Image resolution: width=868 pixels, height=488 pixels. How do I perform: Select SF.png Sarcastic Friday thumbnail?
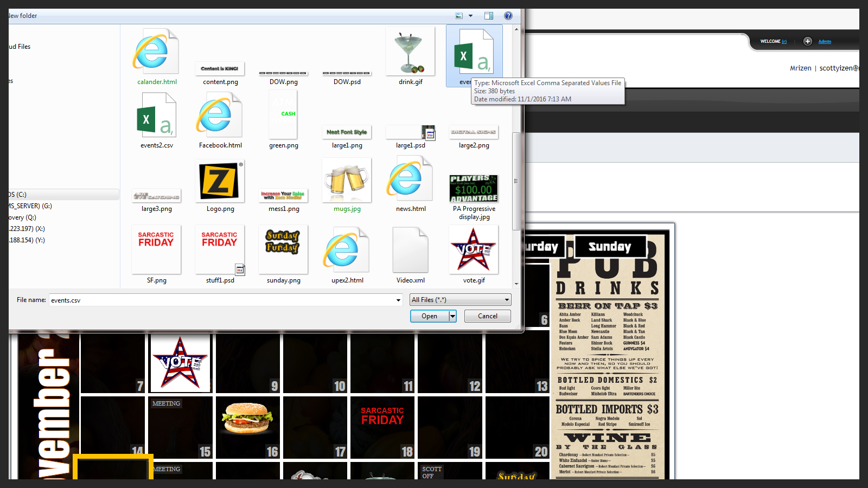tap(156, 249)
